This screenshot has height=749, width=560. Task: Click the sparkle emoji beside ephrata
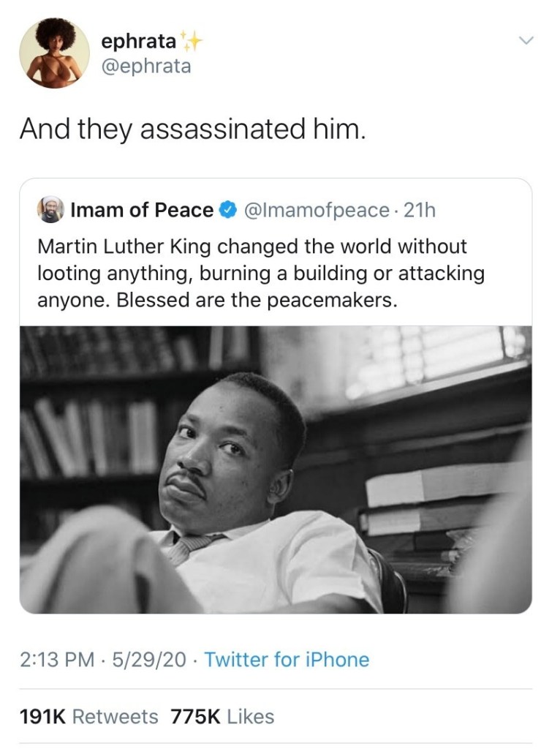(192, 42)
